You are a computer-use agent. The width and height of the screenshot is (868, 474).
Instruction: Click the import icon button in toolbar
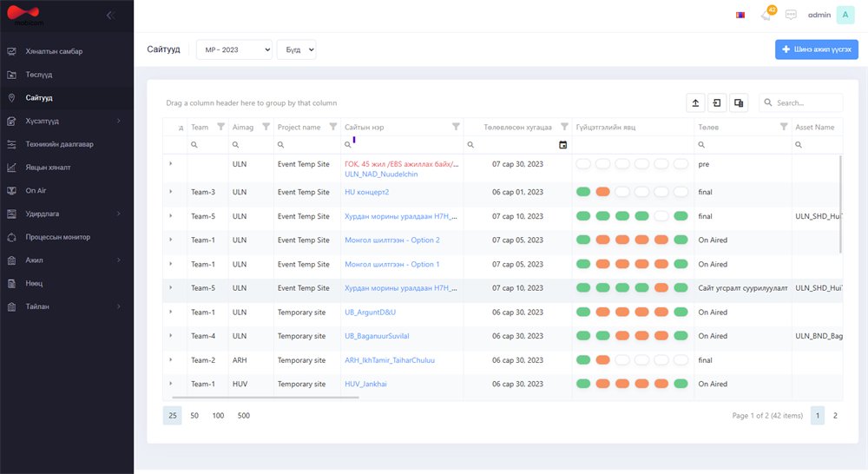717,102
